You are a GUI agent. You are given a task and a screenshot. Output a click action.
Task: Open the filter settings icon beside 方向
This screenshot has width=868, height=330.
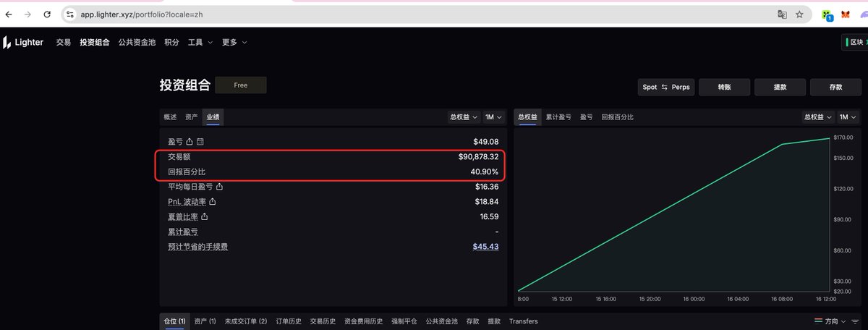[x=854, y=321]
